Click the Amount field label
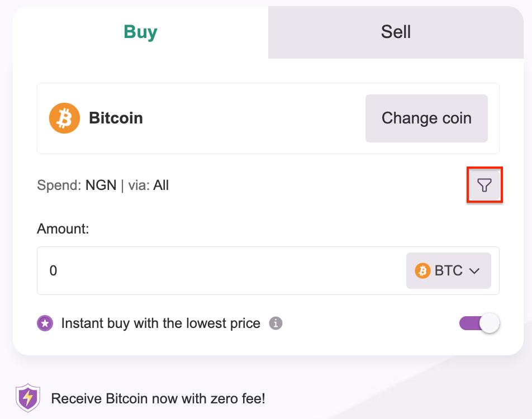 click(63, 228)
